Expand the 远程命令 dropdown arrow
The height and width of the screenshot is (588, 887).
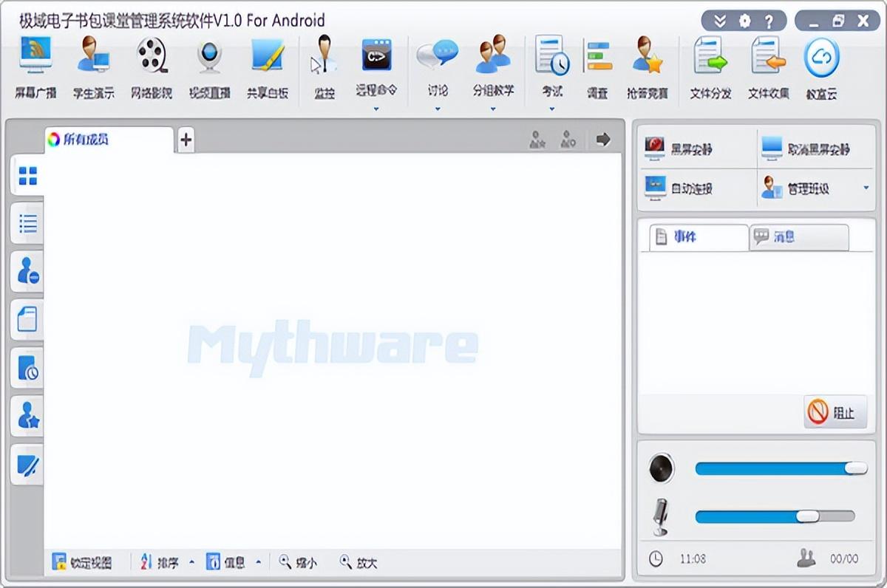tap(376, 109)
